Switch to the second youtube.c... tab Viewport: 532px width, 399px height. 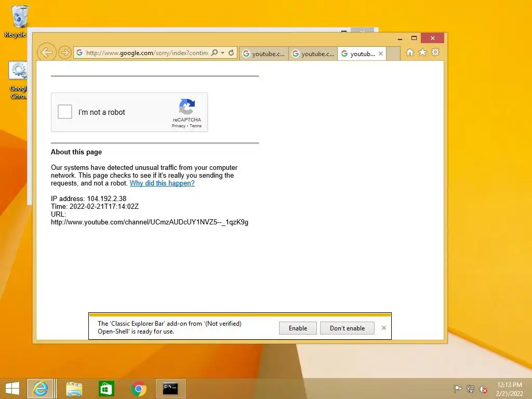point(313,54)
